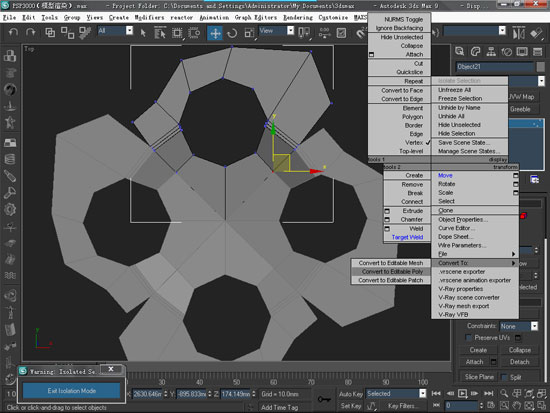Activate the Select and Scale tool

pos(249,33)
